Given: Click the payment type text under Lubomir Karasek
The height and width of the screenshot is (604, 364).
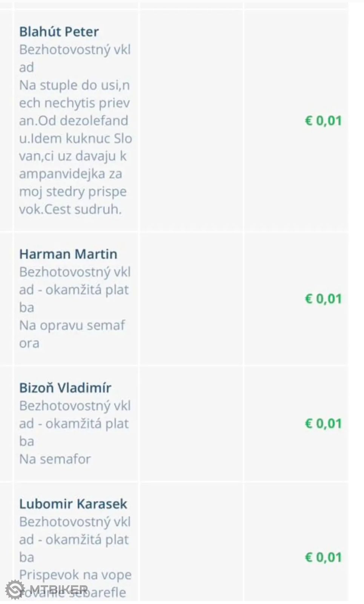Looking at the screenshot, I should tap(75, 539).
